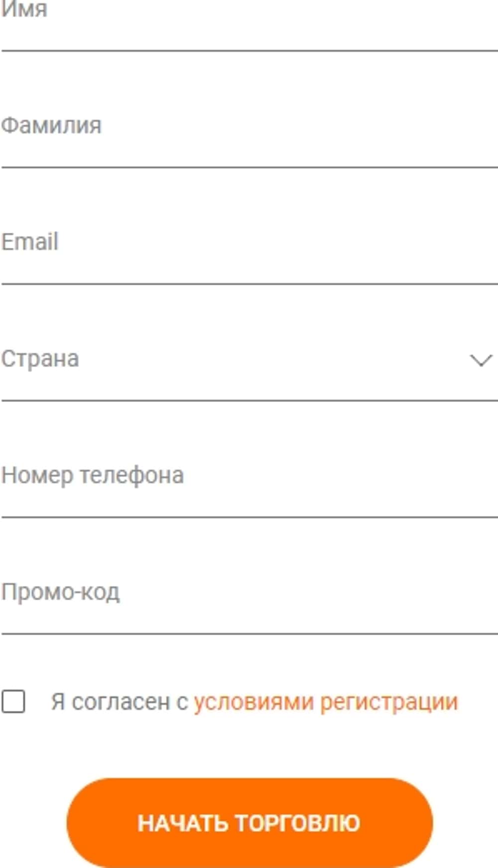
Task: Click the Email placeholder label
Action: (30, 242)
